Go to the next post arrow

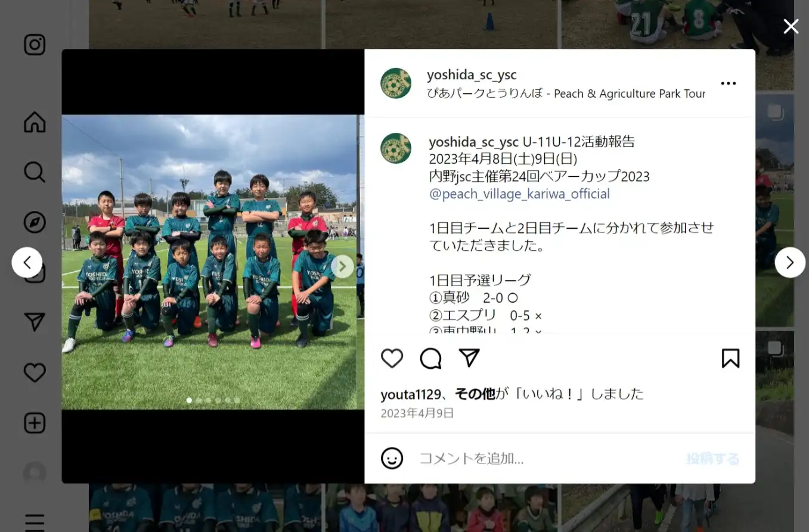790,262
